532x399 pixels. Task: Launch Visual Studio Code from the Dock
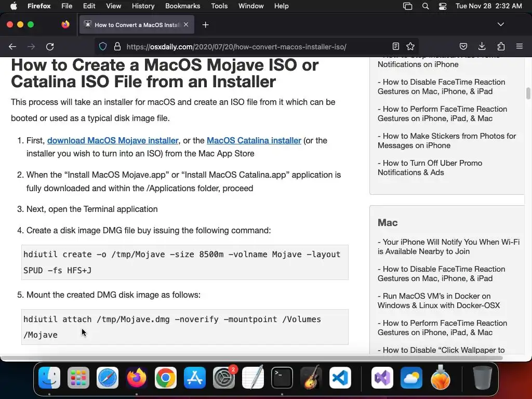pyautogui.click(x=340, y=378)
